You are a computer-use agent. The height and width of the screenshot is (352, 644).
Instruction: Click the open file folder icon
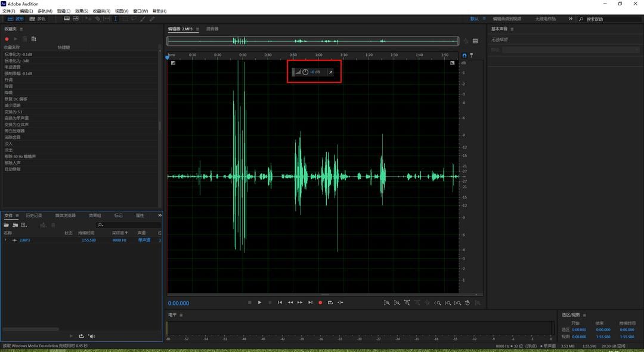point(7,225)
